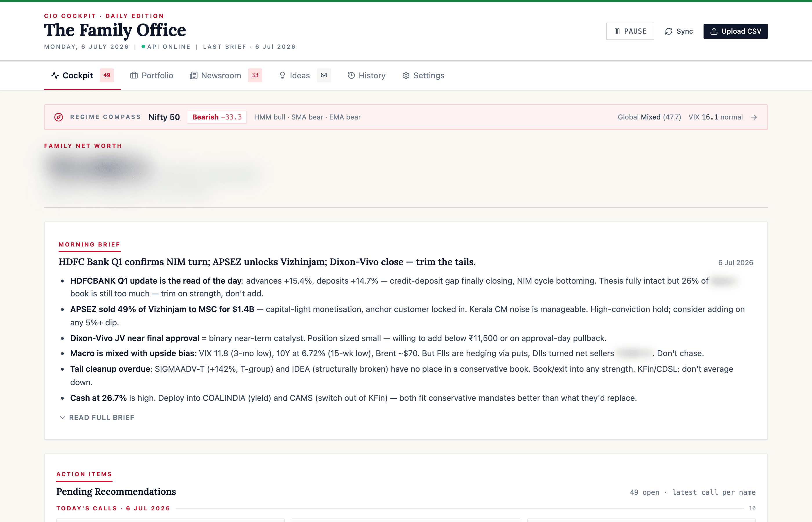Viewport: 812px width, 522px height.
Task: Click '49 open · latest call per name'
Action: tap(693, 492)
